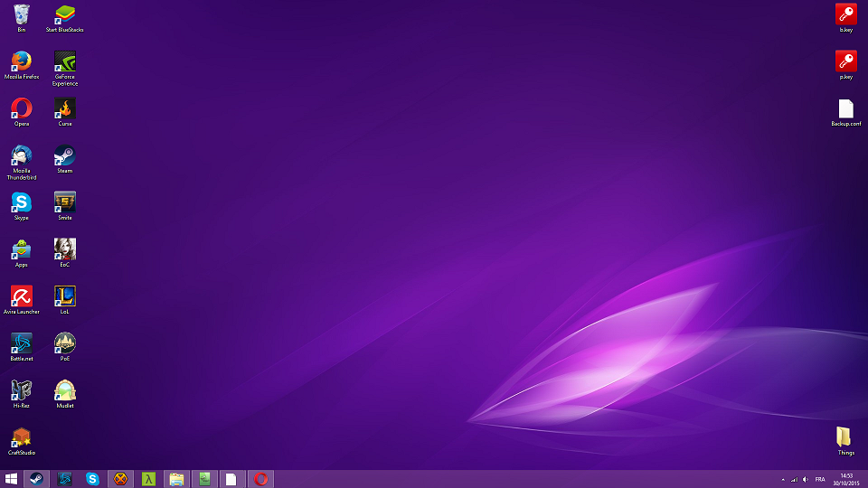This screenshot has width=868, height=488.
Task: Select the LoL desktop shortcut
Action: pos(65,296)
